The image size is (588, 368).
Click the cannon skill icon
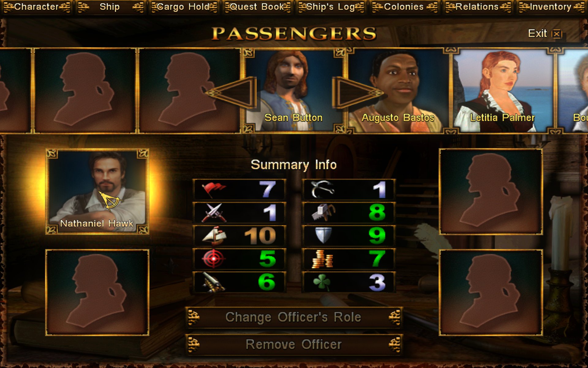pos(213,282)
